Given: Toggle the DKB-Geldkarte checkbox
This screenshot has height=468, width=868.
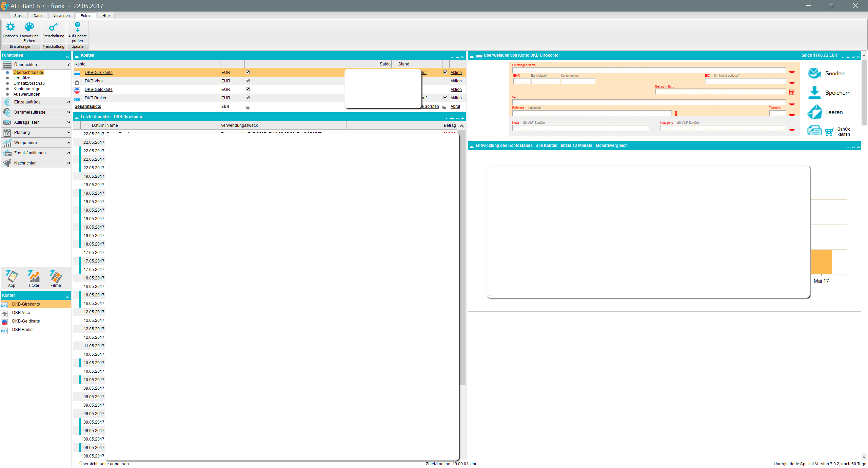Looking at the screenshot, I should (x=248, y=89).
